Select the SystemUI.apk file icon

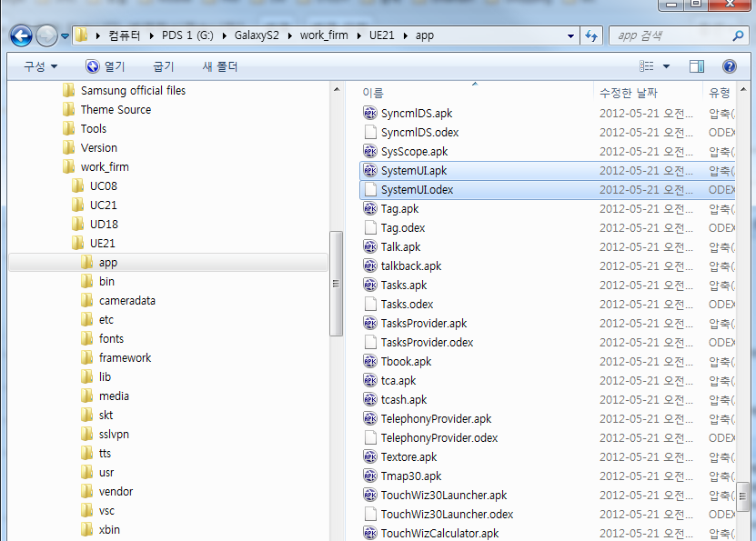(x=369, y=171)
